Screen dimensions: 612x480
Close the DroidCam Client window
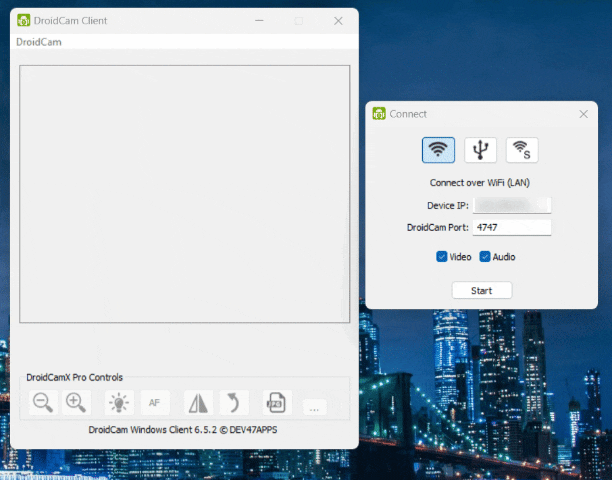[338, 21]
